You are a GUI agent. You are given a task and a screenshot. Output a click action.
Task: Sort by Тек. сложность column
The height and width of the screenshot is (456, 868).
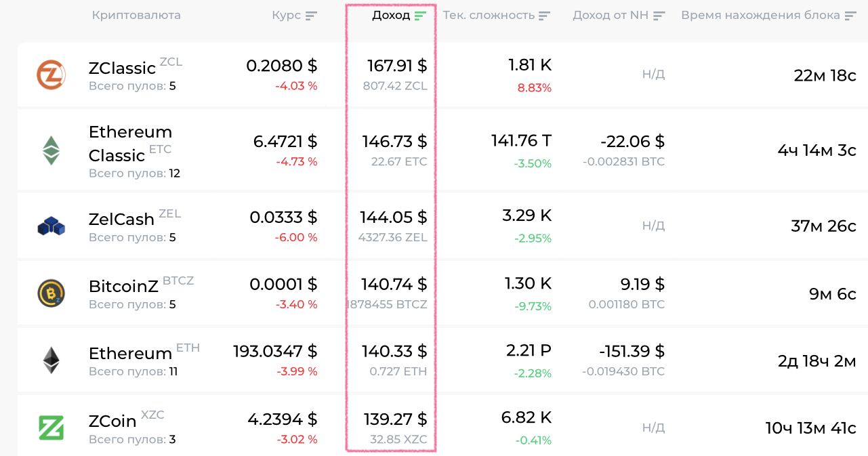tap(544, 16)
